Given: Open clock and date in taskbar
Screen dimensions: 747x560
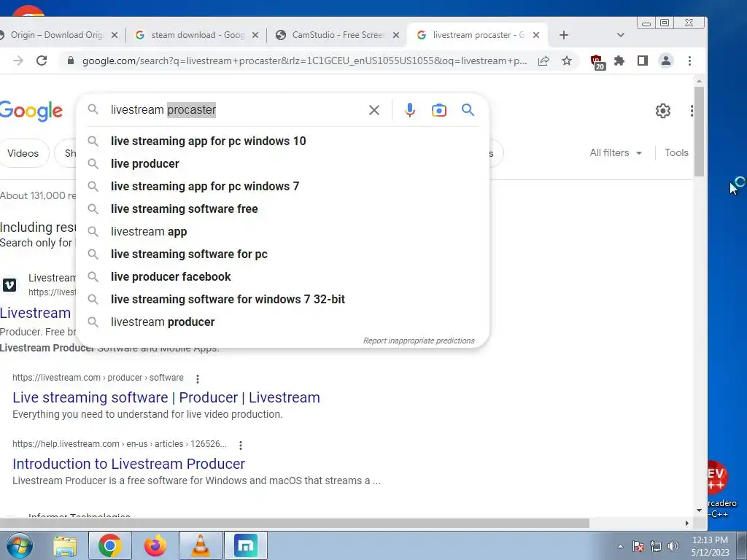Looking at the screenshot, I should click(710, 546).
